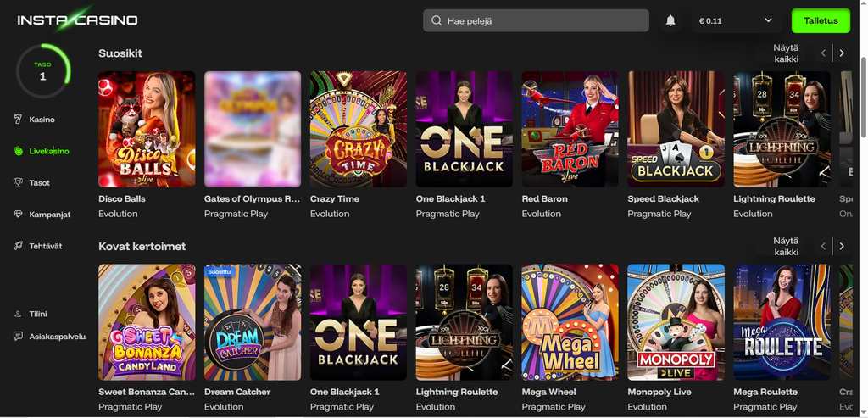
Task: Open Monopoly Live game thumbnail
Action: (x=676, y=322)
